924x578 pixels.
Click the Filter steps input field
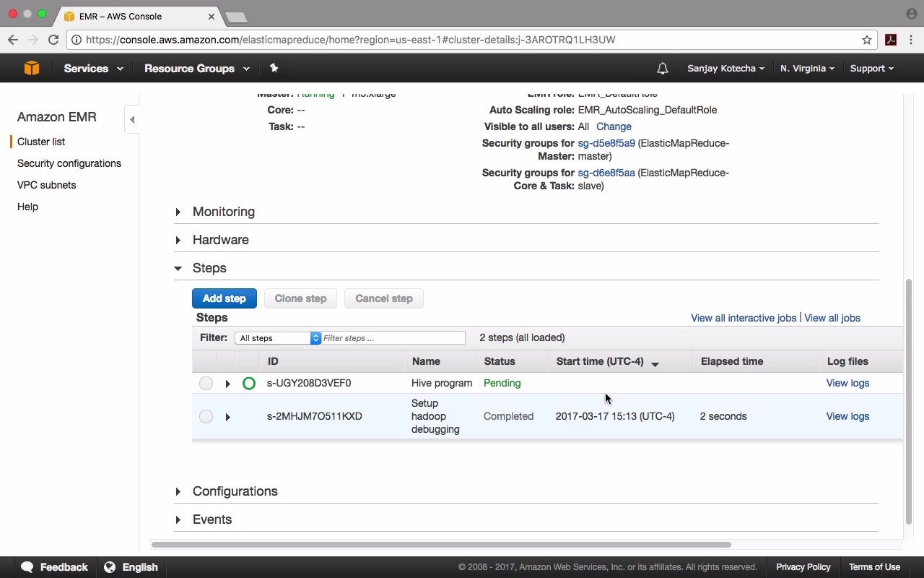click(393, 338)
